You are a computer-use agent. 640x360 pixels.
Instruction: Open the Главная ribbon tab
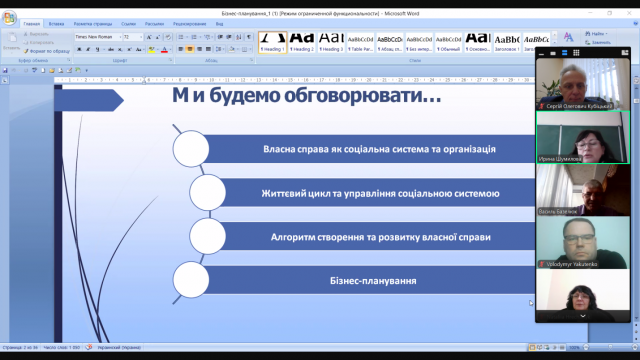click(x=31, y=24)
